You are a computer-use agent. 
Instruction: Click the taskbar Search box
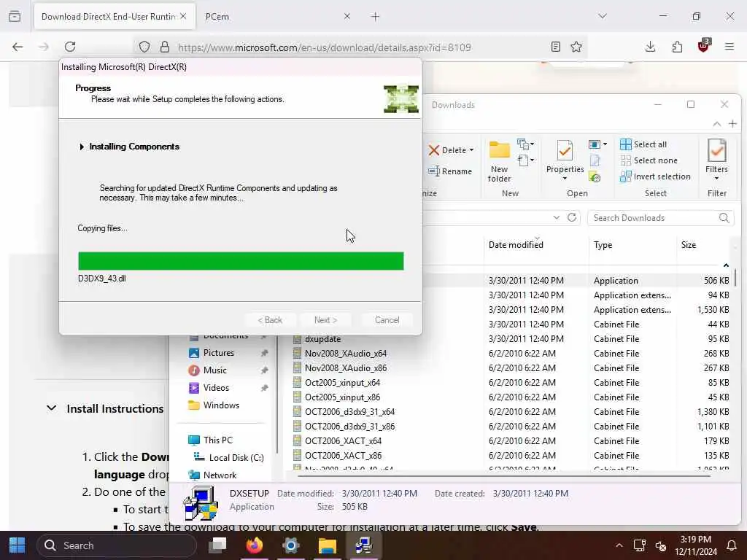[x=117, y=545]
